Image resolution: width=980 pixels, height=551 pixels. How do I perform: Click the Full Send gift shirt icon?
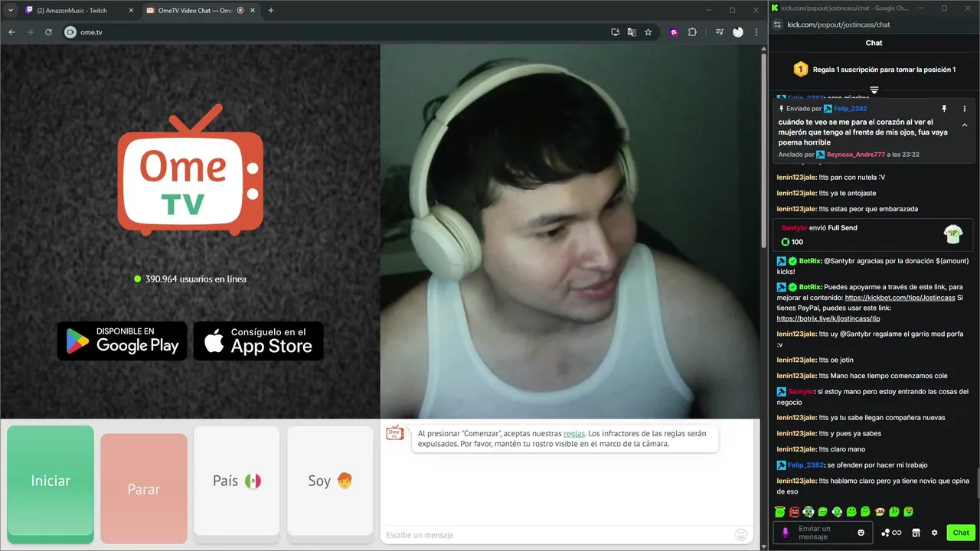[952, 233]
